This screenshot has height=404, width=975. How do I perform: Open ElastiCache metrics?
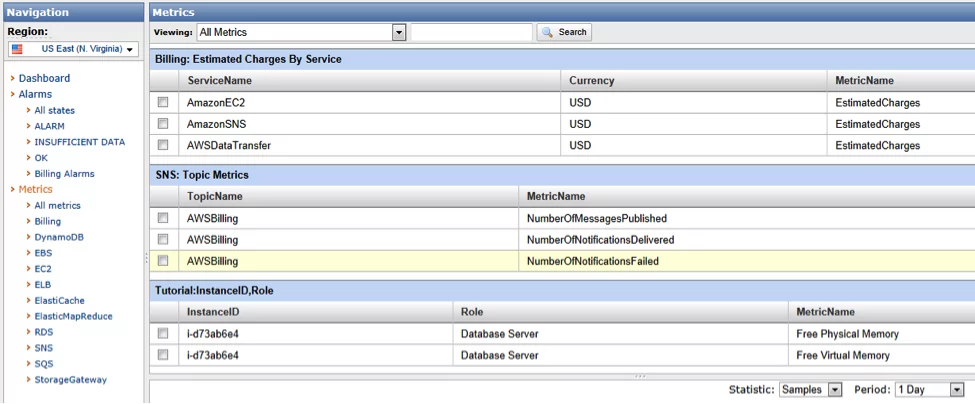[x=60, y=301]
